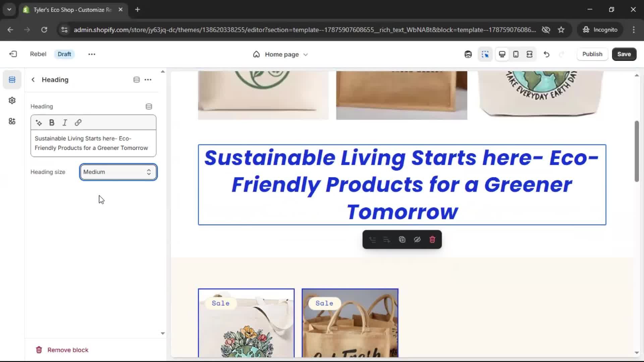Click the Italic formatting icon
This screenshot has width=644, height=362.
[65, 123]
